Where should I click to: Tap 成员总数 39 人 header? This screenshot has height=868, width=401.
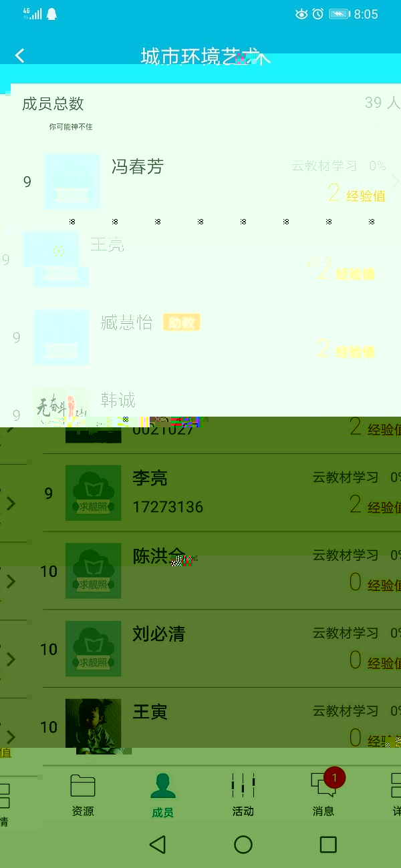tap(200, 103)
